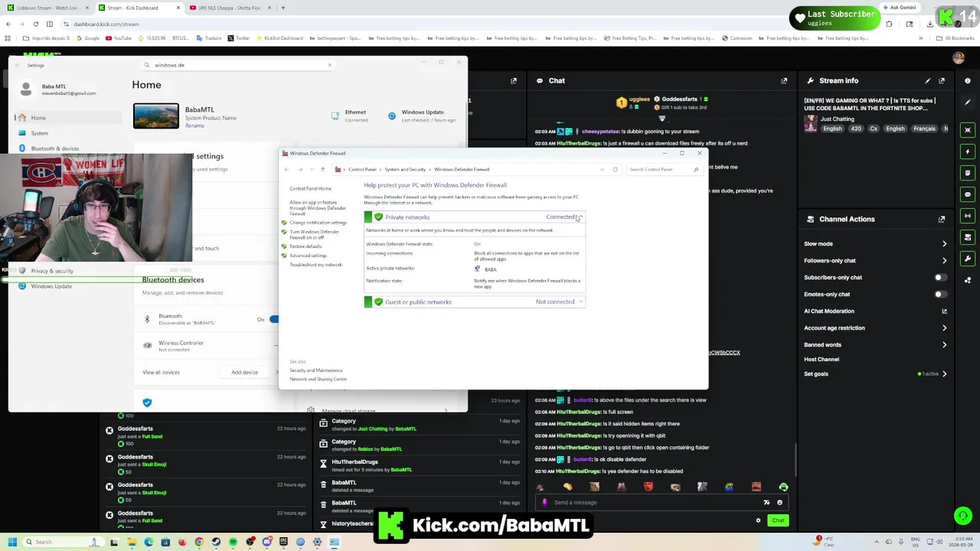
Task: Click the lightning bolt icon in Kick sidebar
Action: (x=968, y=152)
